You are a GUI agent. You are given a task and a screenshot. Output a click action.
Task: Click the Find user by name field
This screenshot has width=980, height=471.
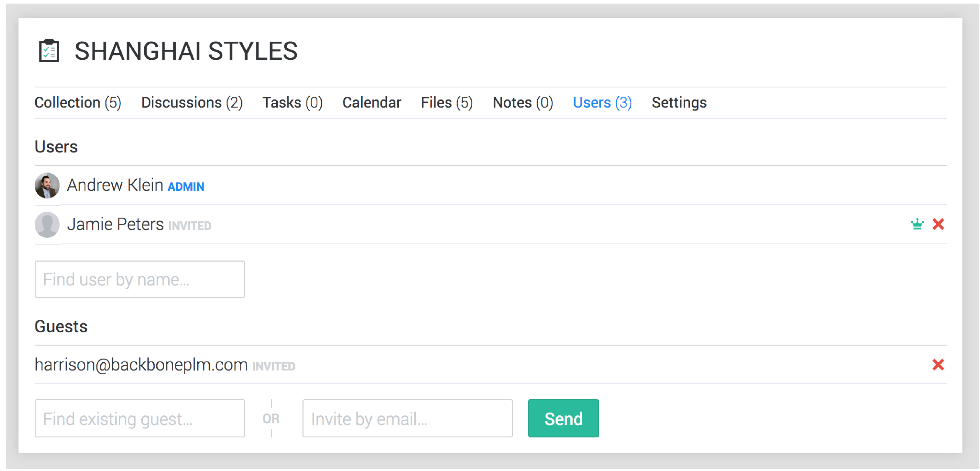pos(140,279)
